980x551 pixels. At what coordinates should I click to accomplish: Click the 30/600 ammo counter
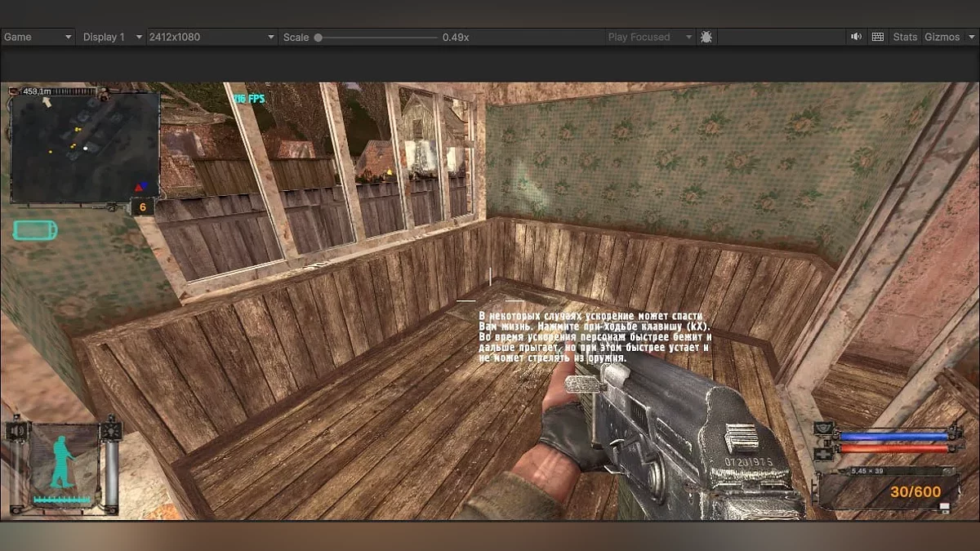[915, 492]
